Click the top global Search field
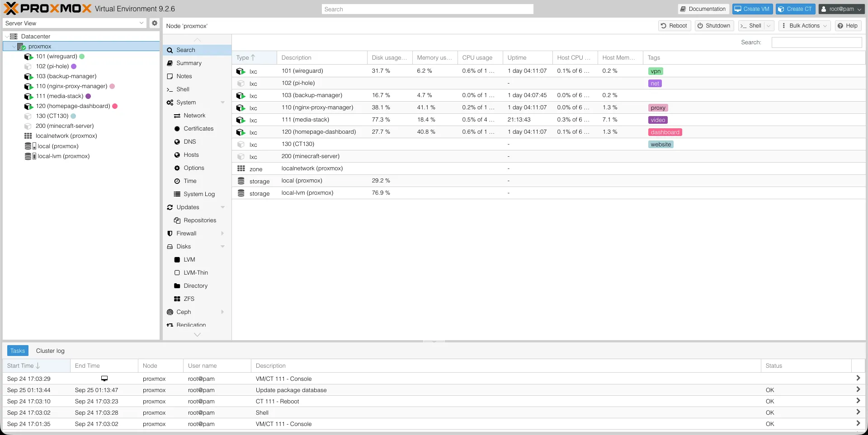 point(427,9)
